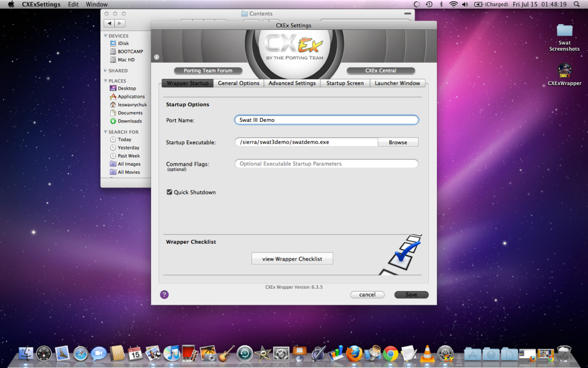Launch iTunes from the Dock
The image size is (588, 368).
click(172, 354)
